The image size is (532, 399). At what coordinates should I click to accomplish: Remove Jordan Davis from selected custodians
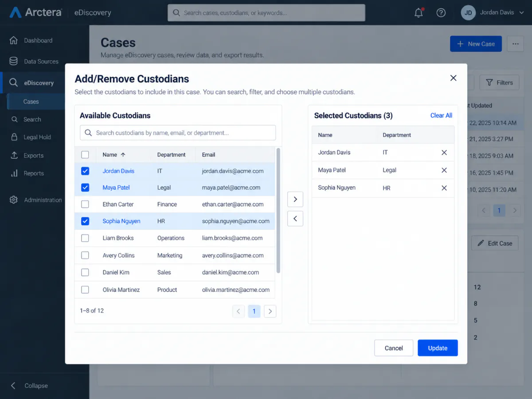[x=444, y=153]
